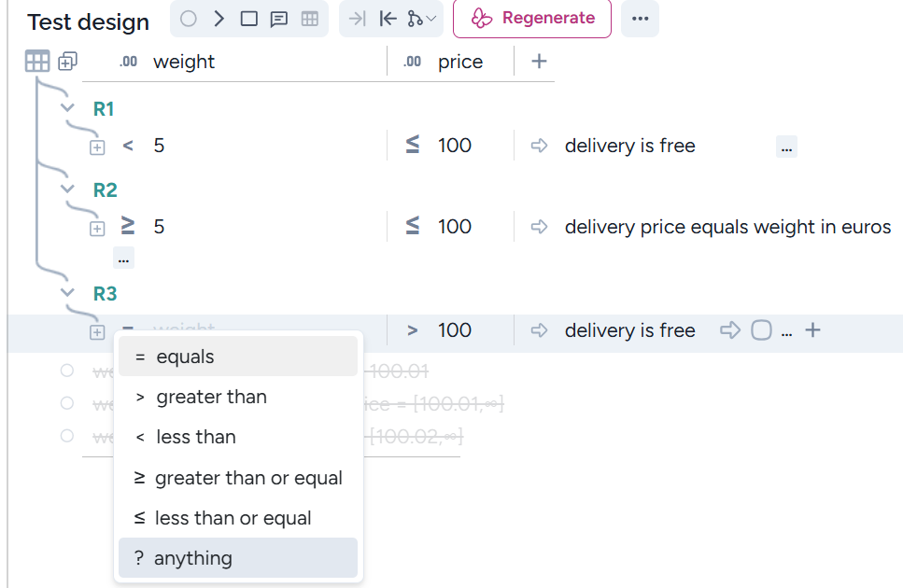
Task: Select the third radio button under R3
Action: [66, 436]
